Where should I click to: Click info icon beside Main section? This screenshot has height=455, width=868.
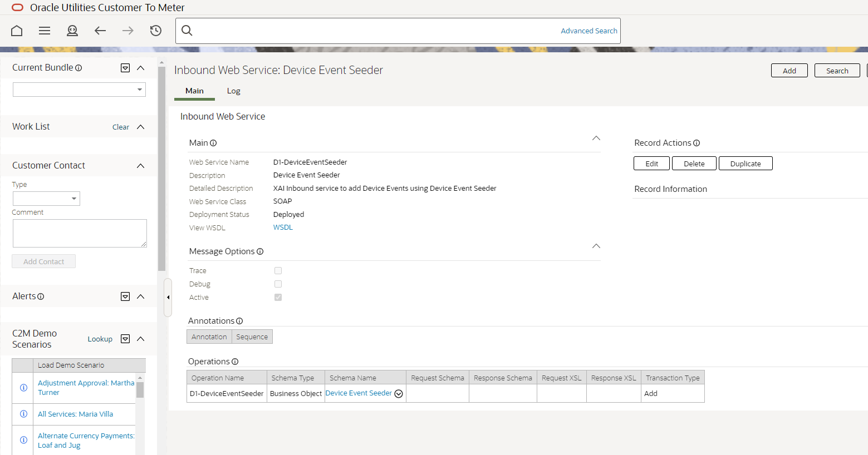pyautogui.click(x=213, y=143)
